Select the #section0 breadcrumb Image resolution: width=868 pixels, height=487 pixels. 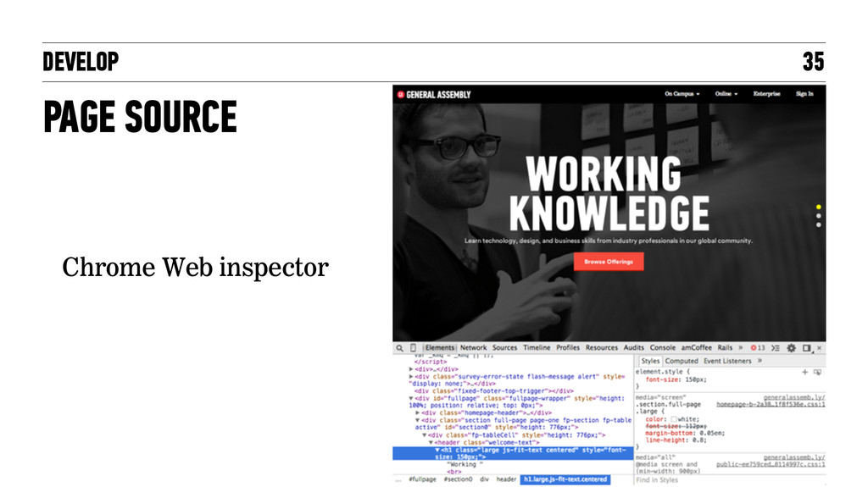pyautogui.click(x=458, y=479)
